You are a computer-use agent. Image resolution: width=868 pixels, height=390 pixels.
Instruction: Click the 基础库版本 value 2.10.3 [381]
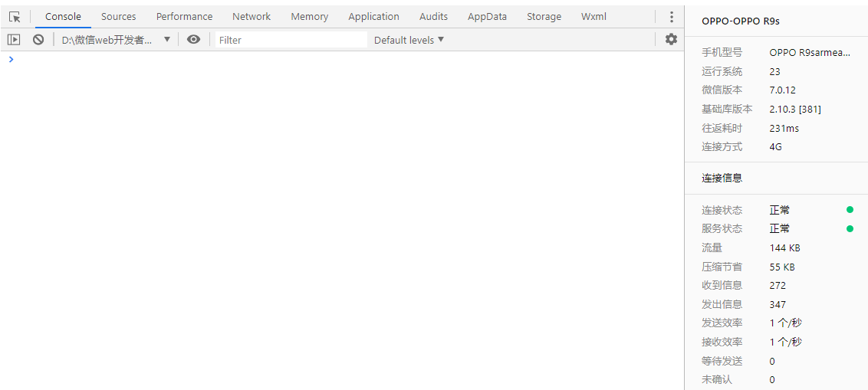tap(795, 110)
